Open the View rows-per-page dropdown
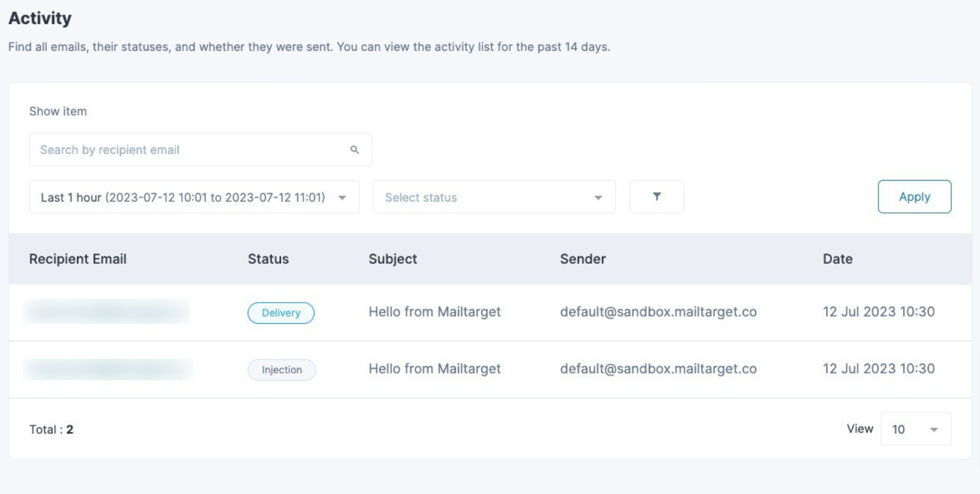Viewport: 980px width, 494px height. [x=915, y=429]
